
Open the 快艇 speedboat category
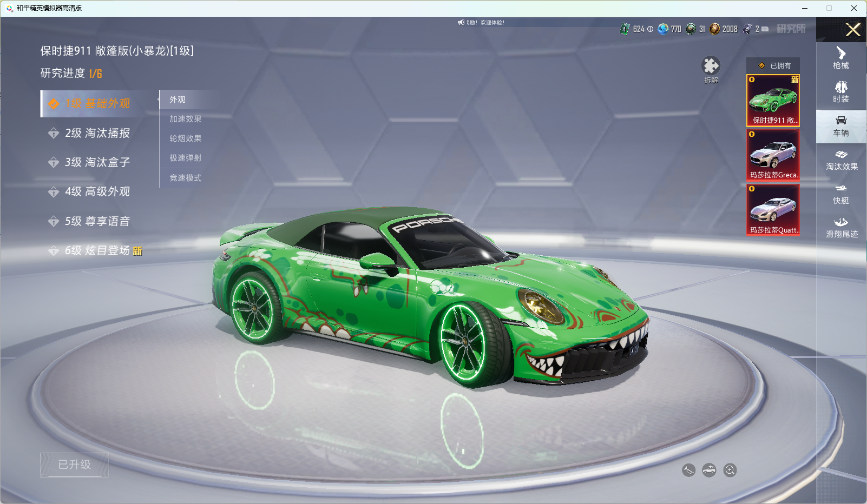click(841, 194)
